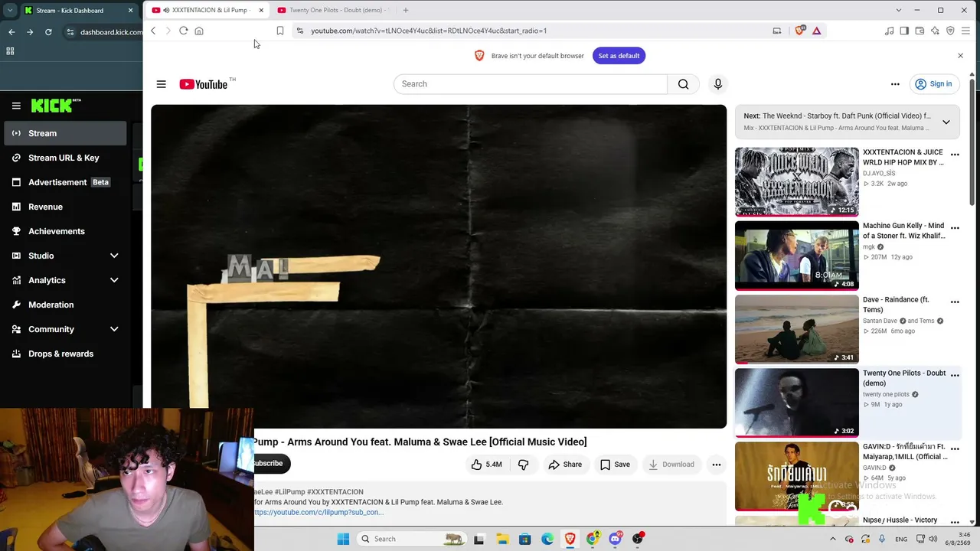
Task: Dismiss the default browser notification bar
Action: point(960,56)
